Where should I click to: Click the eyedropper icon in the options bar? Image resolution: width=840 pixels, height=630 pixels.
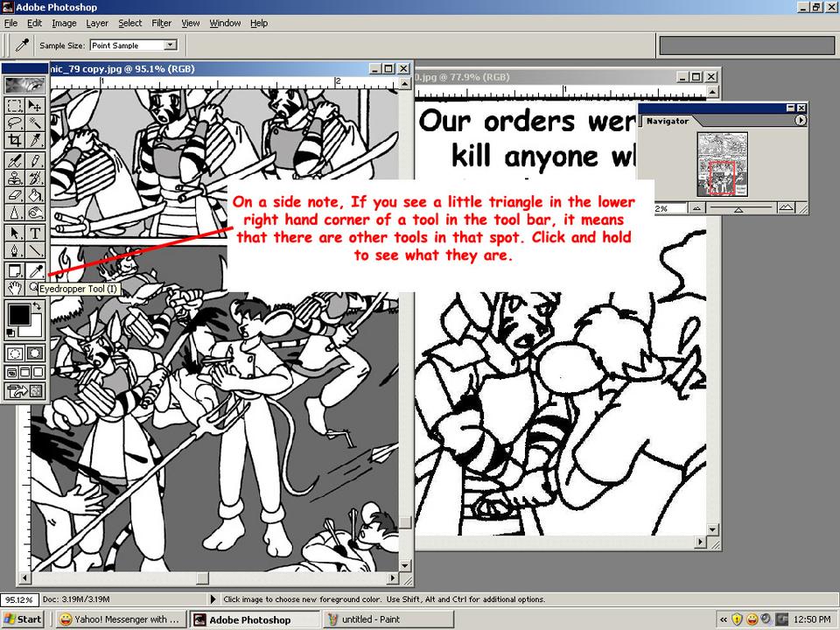(21, 45)
